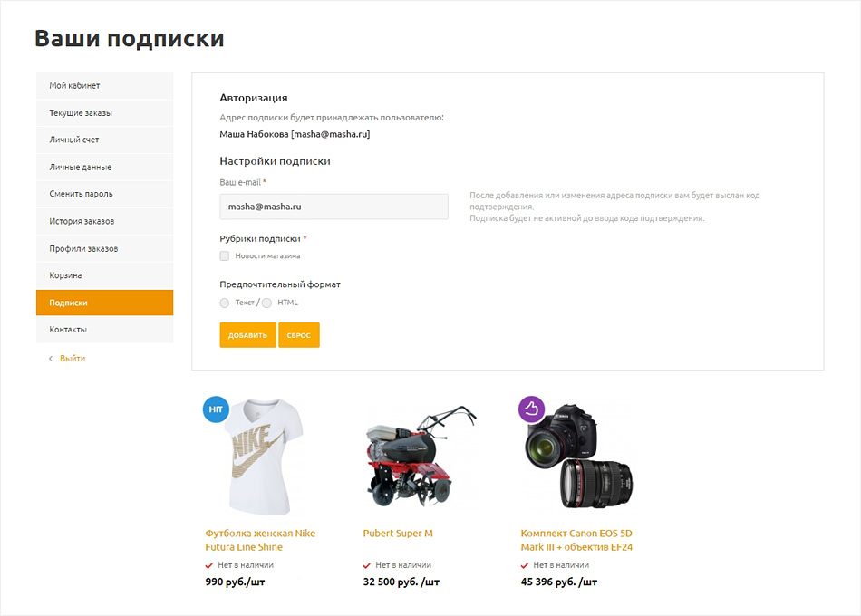Open Комплект Canon EOS 5D product link

tap(576, 540)
